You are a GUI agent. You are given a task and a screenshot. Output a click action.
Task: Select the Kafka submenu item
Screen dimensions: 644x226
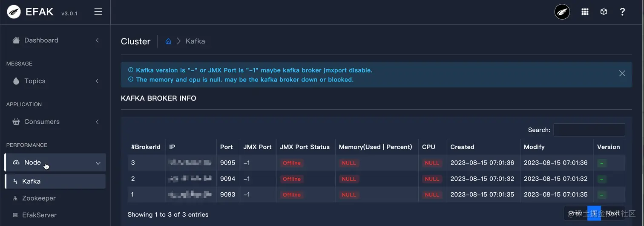pyautogui.click(x=55, y=181)
